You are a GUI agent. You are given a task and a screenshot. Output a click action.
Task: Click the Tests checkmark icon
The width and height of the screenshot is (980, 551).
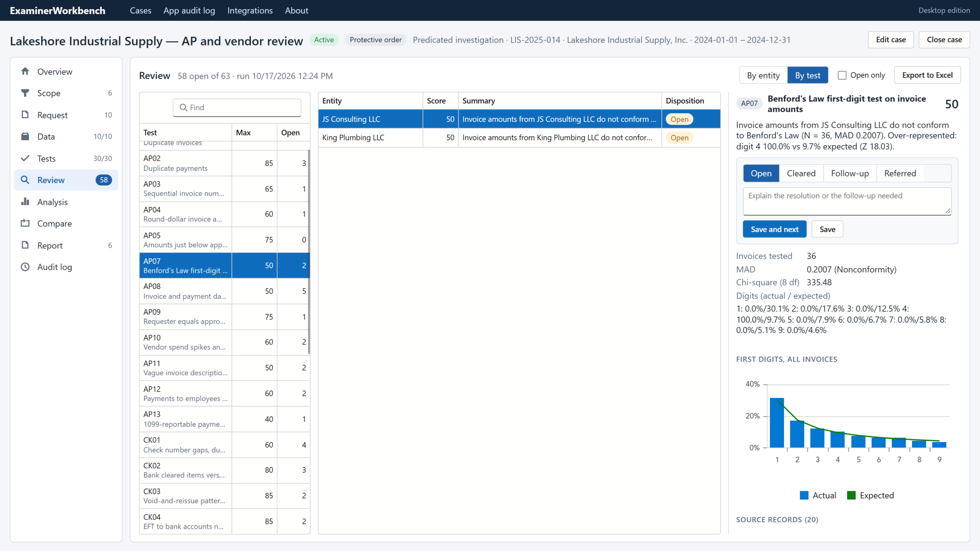pyautogui.click(x=25, y=158)
